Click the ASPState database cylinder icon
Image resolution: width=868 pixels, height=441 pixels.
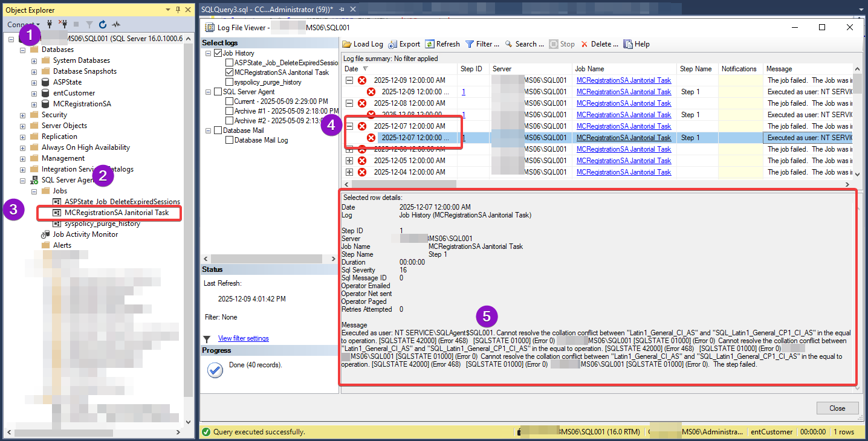45,82
